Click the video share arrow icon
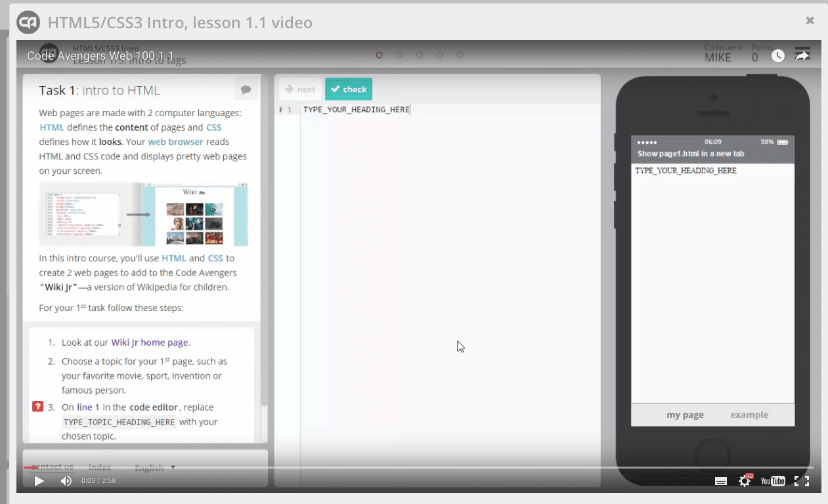828x504 pixels. tap(802, 55)
